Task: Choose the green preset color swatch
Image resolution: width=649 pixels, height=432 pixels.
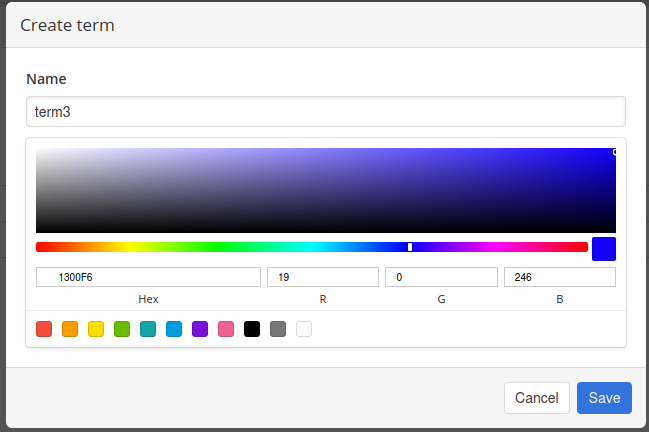Action: tap(122, 329)
